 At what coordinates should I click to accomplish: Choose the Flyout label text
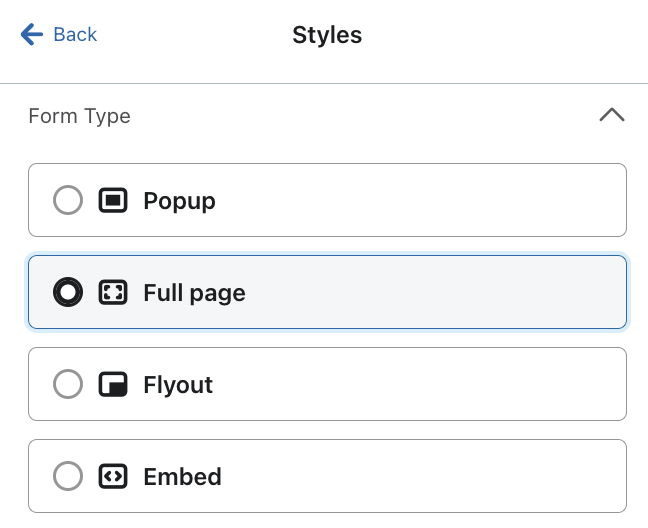pos(178,384)
